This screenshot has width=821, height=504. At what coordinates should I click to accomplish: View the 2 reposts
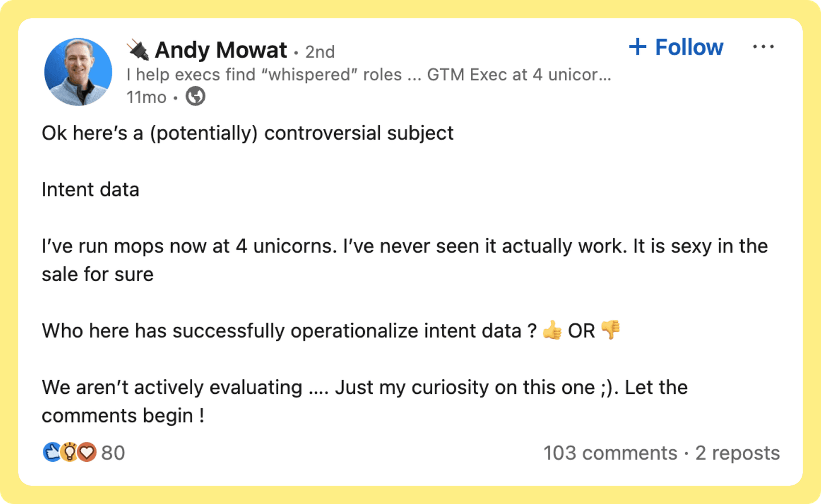(737, 453)
